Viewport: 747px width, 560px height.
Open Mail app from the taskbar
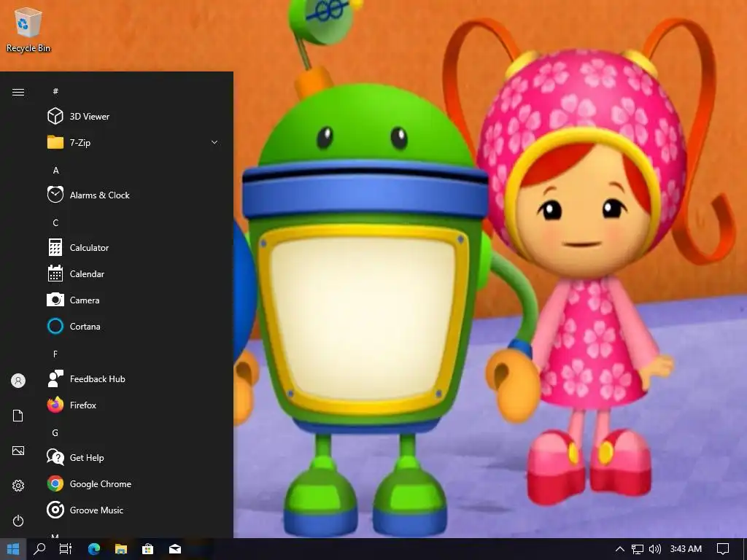[x=175, y=549]
